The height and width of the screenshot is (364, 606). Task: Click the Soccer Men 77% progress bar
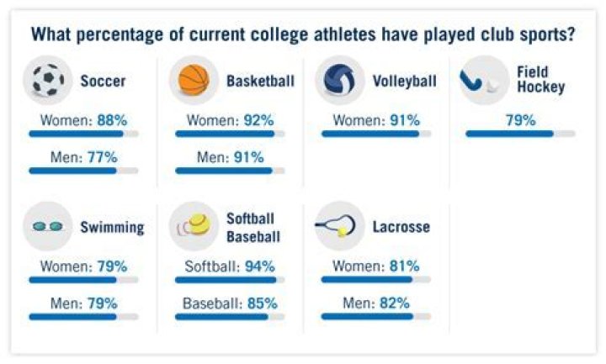[x=83, y=171]
